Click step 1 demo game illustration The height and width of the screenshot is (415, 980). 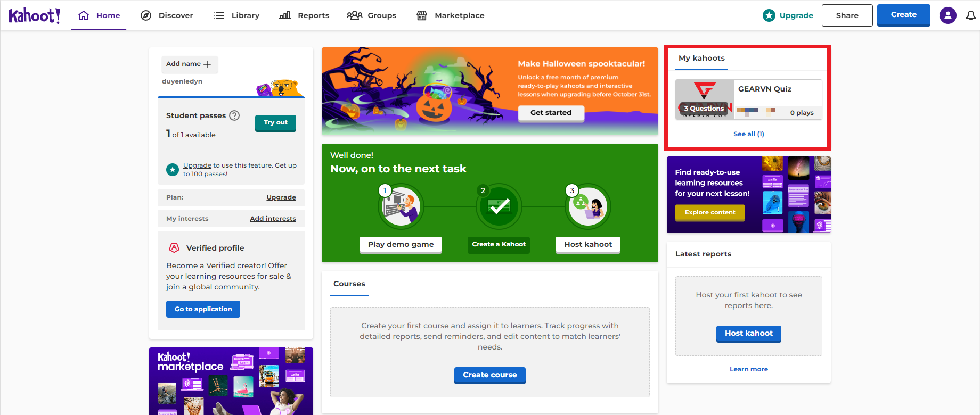[401, 206]
